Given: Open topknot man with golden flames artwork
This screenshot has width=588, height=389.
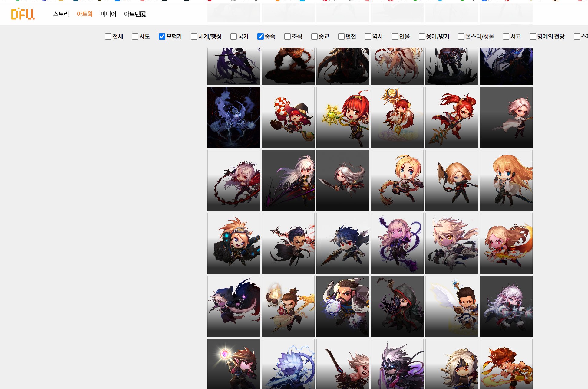Looking at the screenshot, I should tap(288, 306).
